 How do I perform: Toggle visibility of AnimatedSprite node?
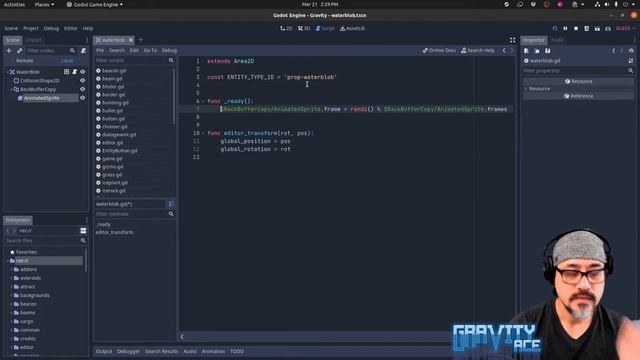click(82, 98)
